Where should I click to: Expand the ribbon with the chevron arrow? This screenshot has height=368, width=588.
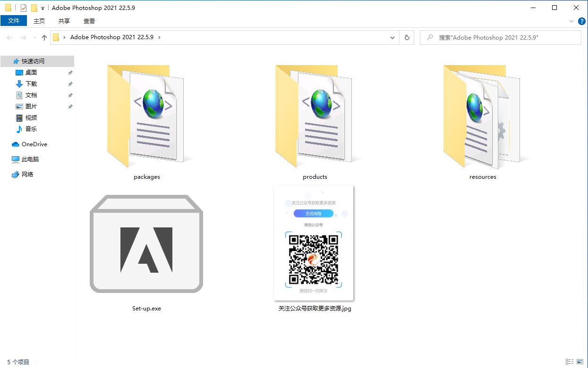[571, 21]
